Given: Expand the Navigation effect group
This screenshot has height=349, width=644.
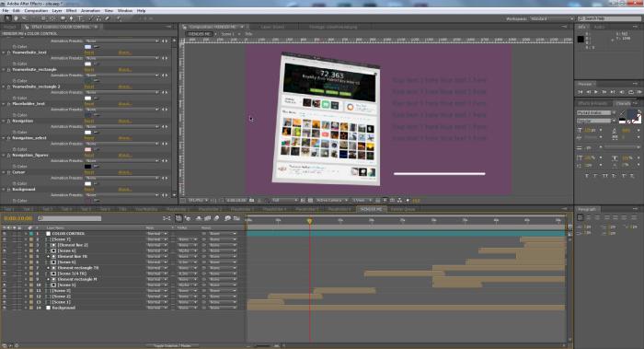Looking at the screenshot, I should click(x=4, y=121).
